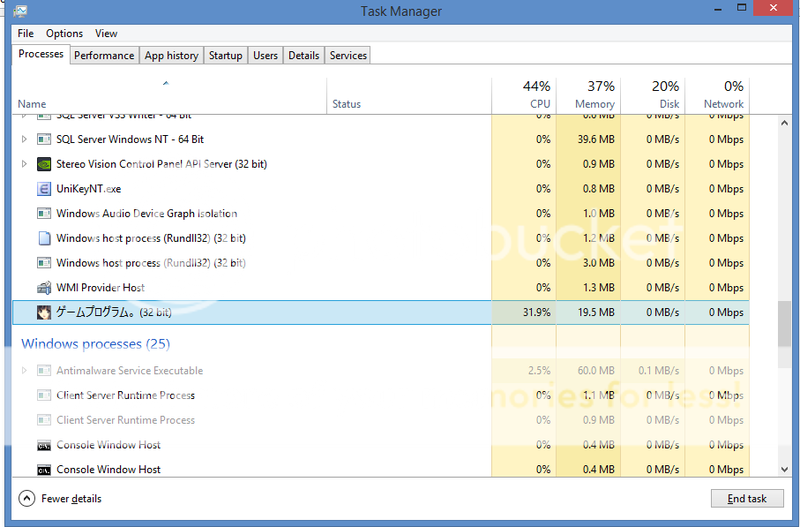Screen dimensions: 800x527
Task: Click the first Rundll32 Windows host process icon
Action: (x=44, y=239)
